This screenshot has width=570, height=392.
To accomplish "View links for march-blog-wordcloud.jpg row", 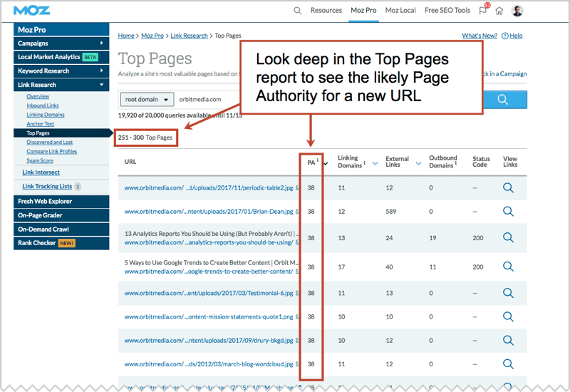I will pos(508,364).
